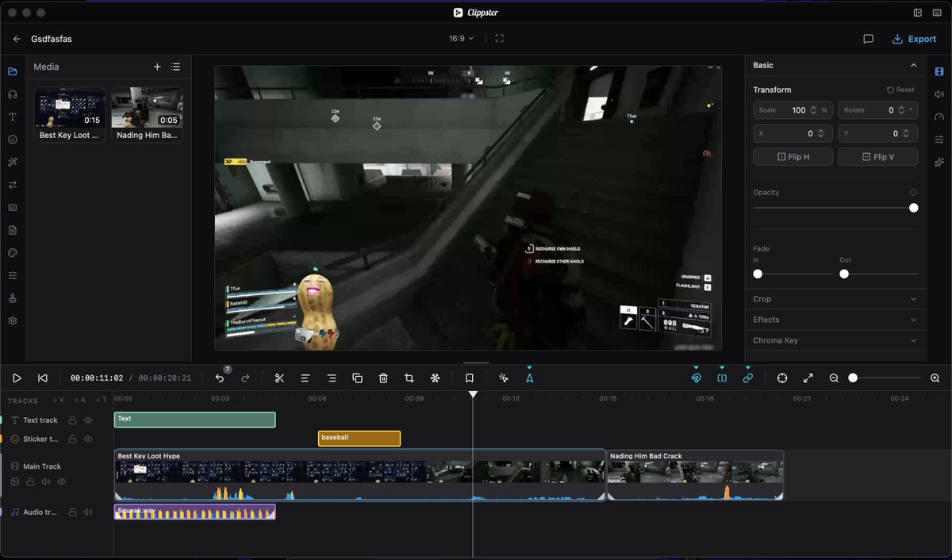
Task: Click the duplicate clip icon
Action: 357,378
